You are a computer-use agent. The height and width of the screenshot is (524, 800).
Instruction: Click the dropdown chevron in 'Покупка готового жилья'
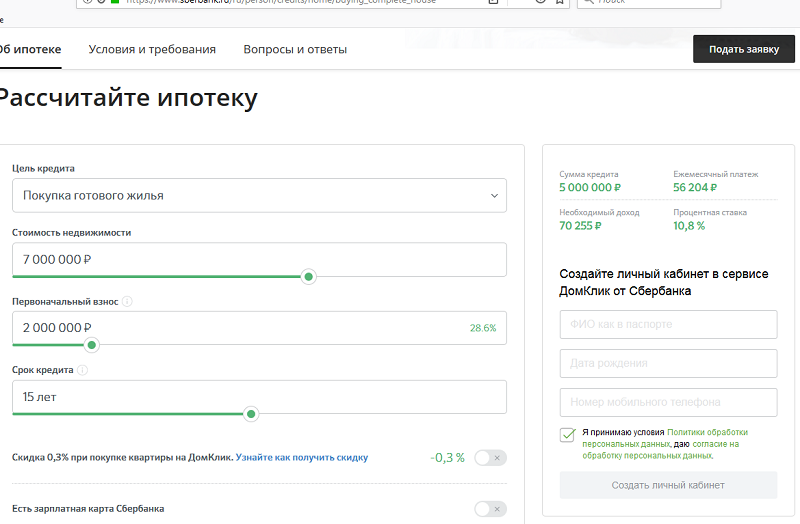[x=494, y=196]
